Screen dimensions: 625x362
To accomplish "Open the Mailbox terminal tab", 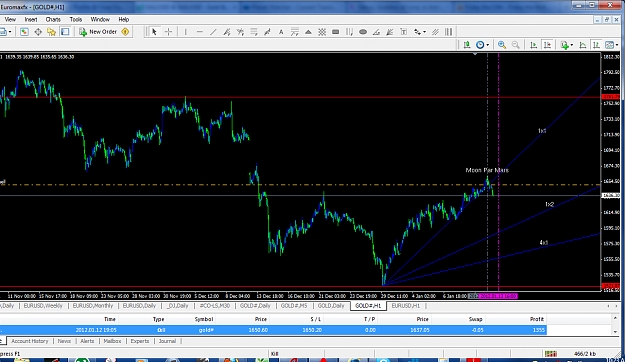I will pos(112,341).
